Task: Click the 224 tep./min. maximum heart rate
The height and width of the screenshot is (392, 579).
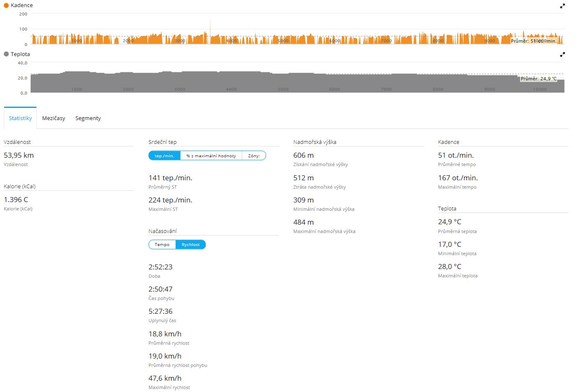Action: tap(170, 200)
